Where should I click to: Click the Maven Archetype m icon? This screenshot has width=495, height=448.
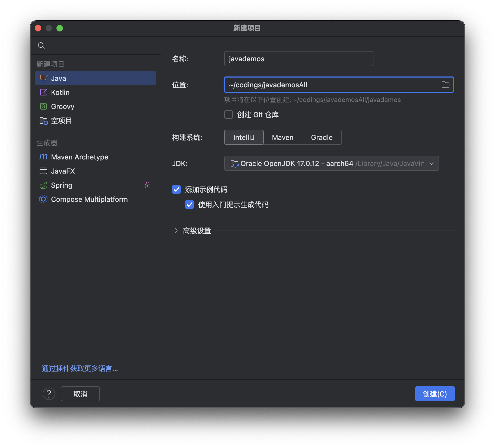click(x=43, y=157)
